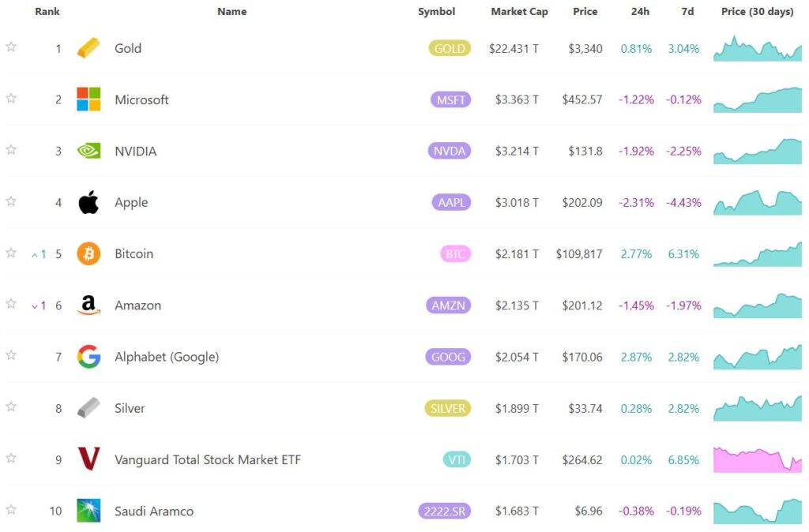Click the NVIDIA logo icon

coord(88,151)
